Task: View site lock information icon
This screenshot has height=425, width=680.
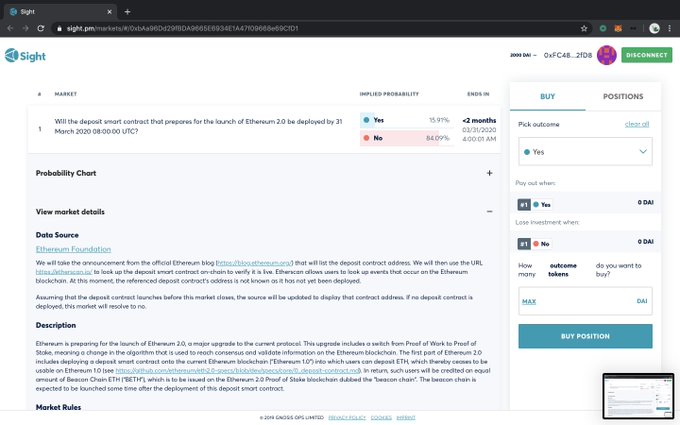Action: [59, 28]
